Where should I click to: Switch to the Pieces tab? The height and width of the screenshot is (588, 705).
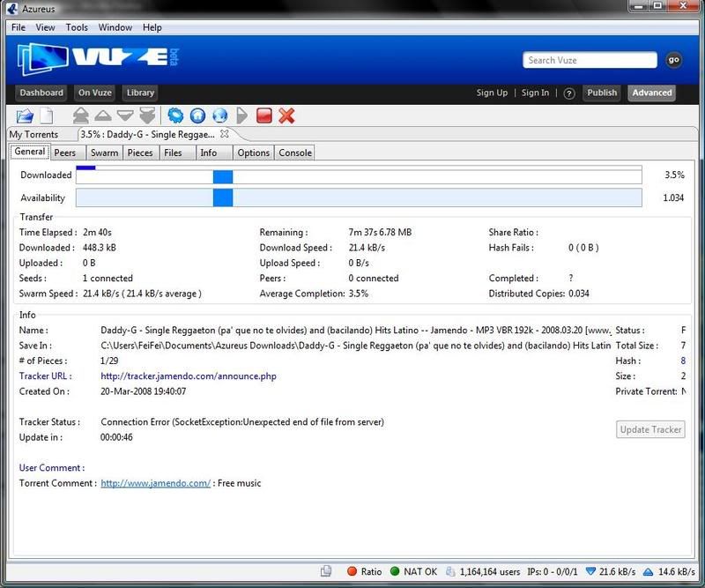tap(140, 153)
